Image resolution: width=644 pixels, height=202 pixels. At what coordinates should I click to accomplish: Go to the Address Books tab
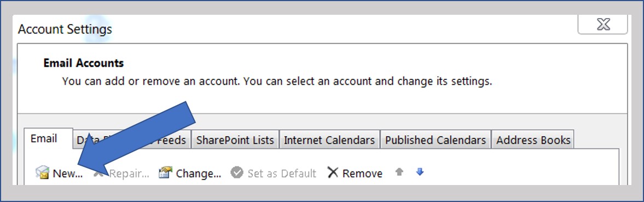coord(533,140)
